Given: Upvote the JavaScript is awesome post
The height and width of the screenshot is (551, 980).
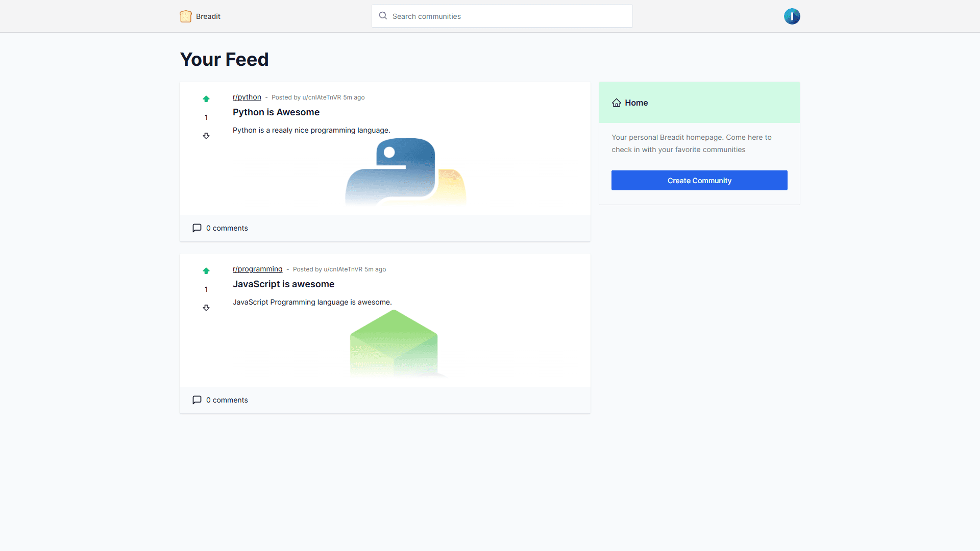Looking at the screenshot, I should pyautogui.click(x=206, y=271).
